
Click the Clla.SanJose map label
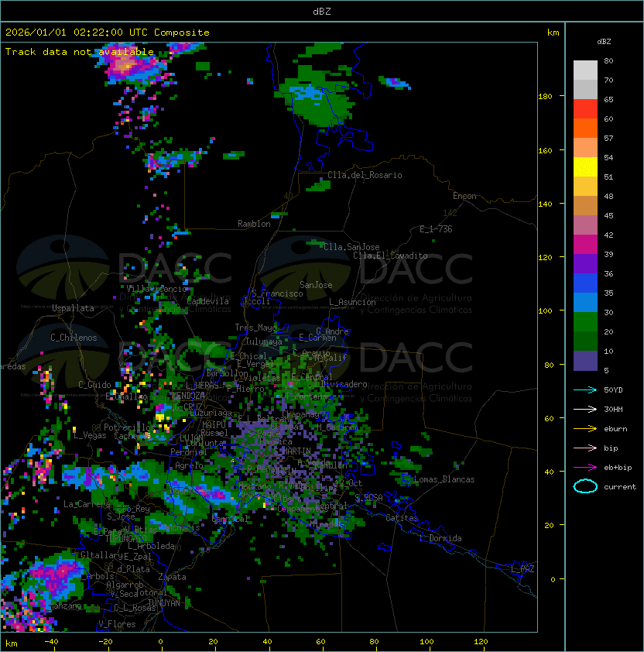click(351, 247)
